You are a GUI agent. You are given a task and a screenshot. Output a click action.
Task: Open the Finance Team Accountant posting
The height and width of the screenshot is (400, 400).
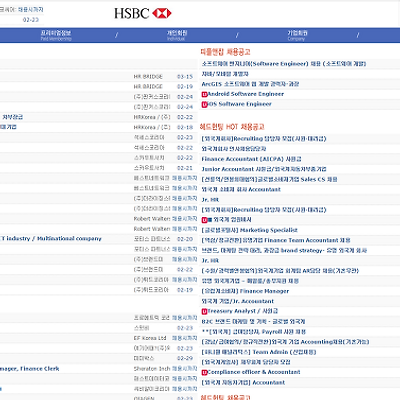pos(276,240)
